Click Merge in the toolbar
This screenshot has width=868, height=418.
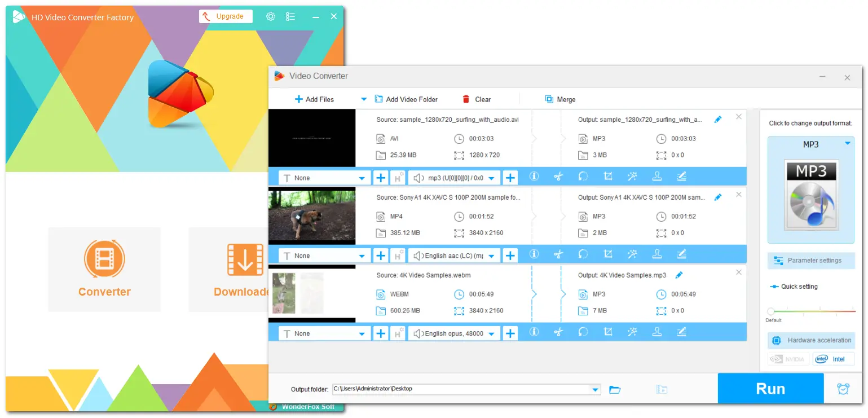pos(560,99)
